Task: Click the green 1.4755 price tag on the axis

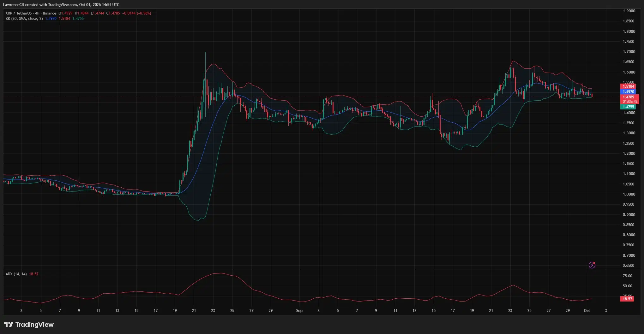Action: tap(628, 107)
